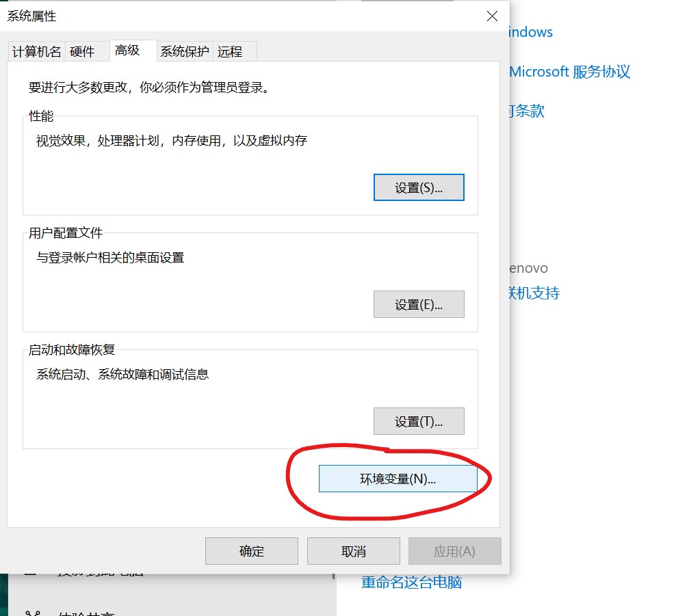The image size is (676, 616).
Task: Switch to the 计算机名 tab
Action: tap(37, 52)
